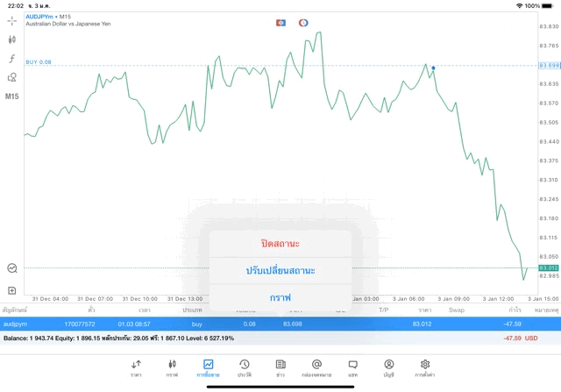Screen dimensions: 561x392
Task: Open the indicators function icon
Action: [12, 59]
